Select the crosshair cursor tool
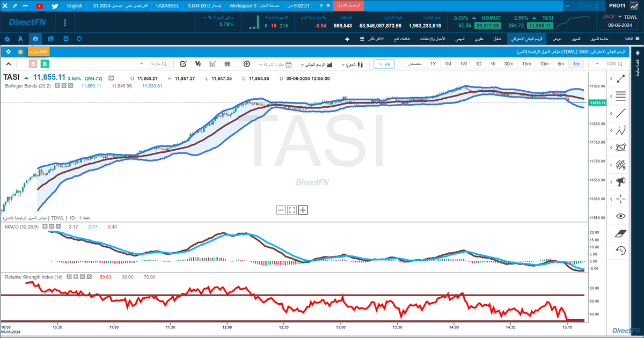Screen dimensions: 644x338 tap(621, 198)
